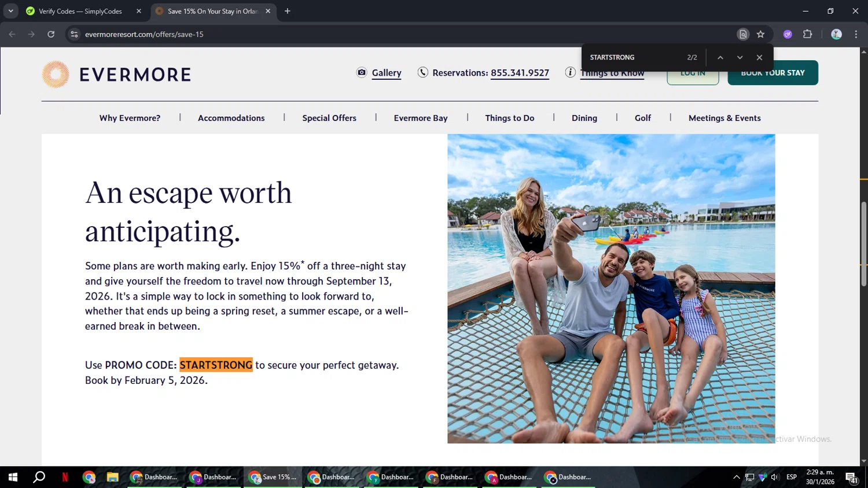Switch to the Save 15% taskbar window
The image size is (868, 488).
click(273, 477)
